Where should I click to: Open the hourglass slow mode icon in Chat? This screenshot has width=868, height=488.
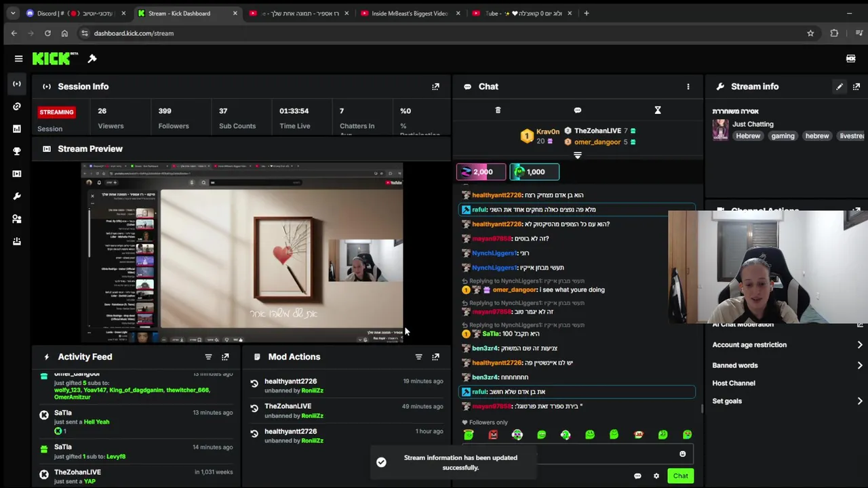point(658,110)
